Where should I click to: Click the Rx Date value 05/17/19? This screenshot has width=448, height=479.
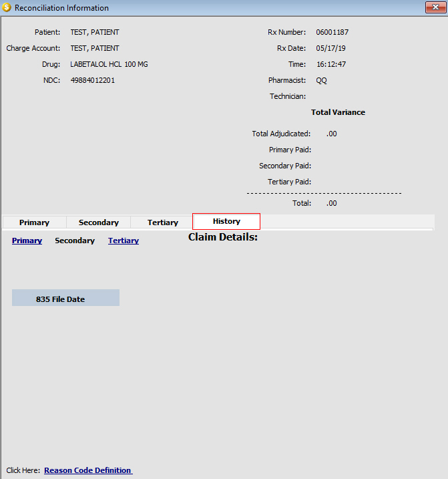[330, 48]
